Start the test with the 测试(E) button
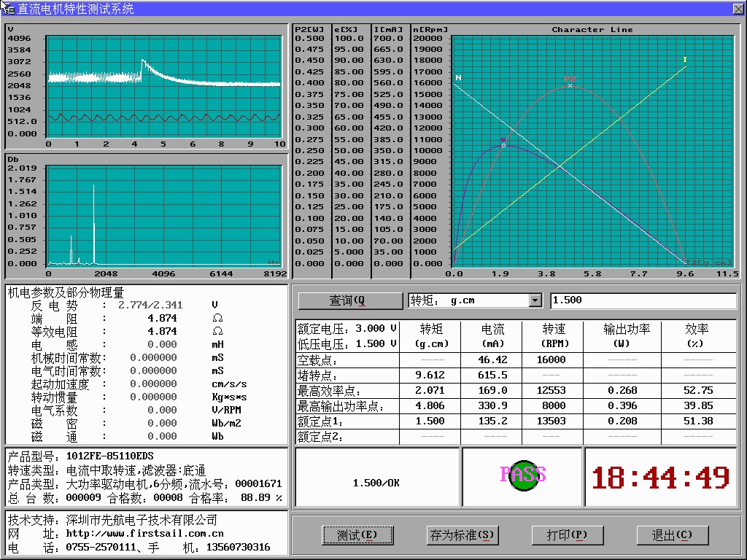This screenshot has height=560, width=747. [x=357, y=535]
